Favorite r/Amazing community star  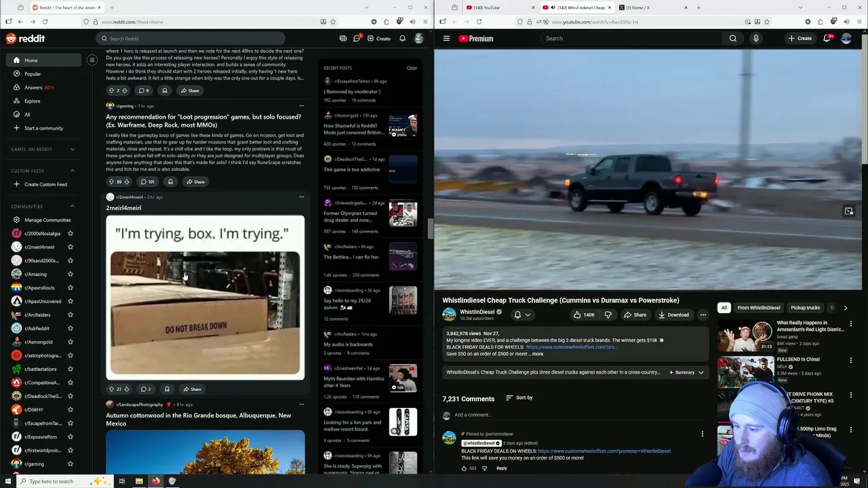70,274
